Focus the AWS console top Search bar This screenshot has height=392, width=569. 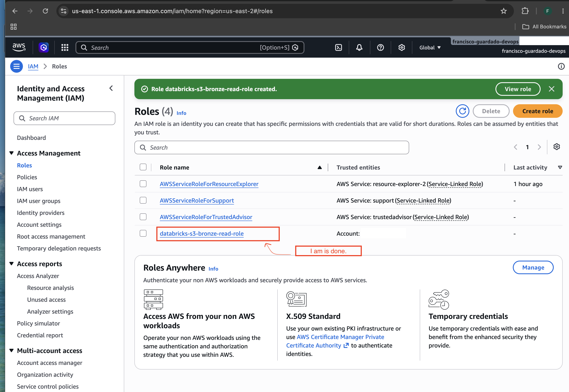(190, 47)
